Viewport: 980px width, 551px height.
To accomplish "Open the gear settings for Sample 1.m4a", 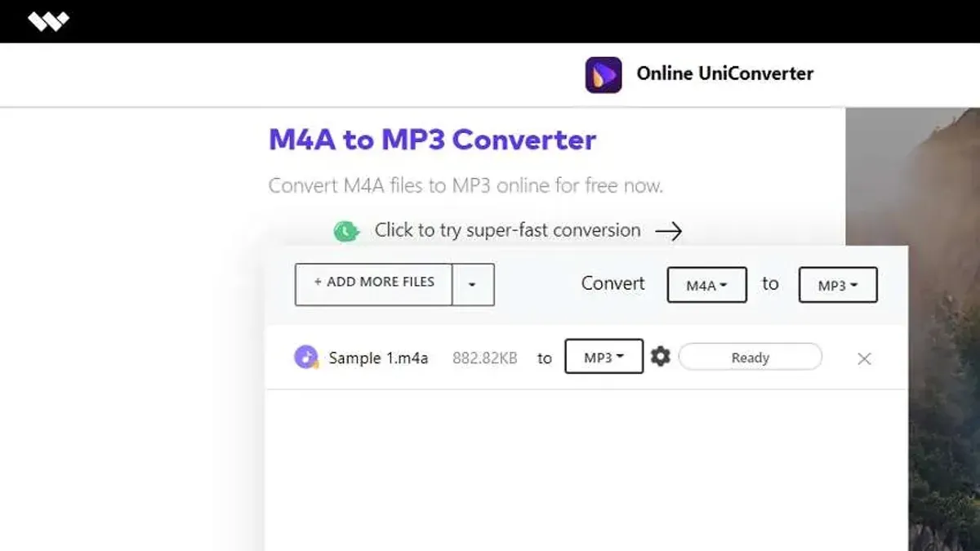I will pos(661,357).
